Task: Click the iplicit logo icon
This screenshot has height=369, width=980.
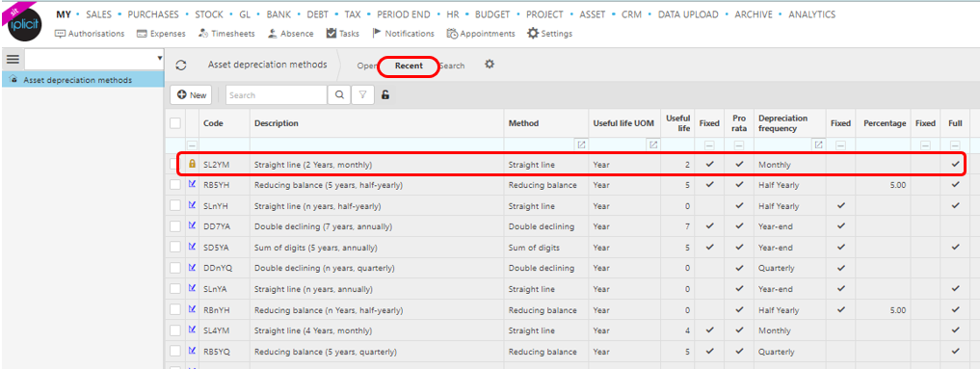Action: point(24,25)
